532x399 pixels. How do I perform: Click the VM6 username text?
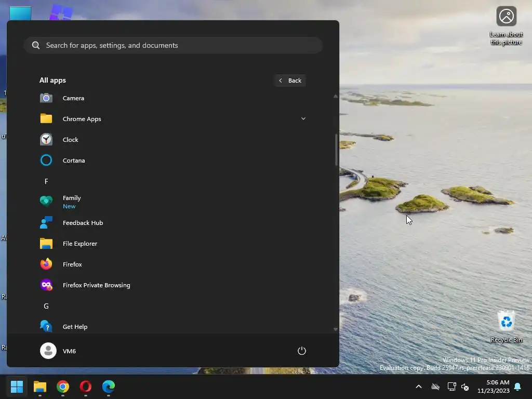coord(69,351)
